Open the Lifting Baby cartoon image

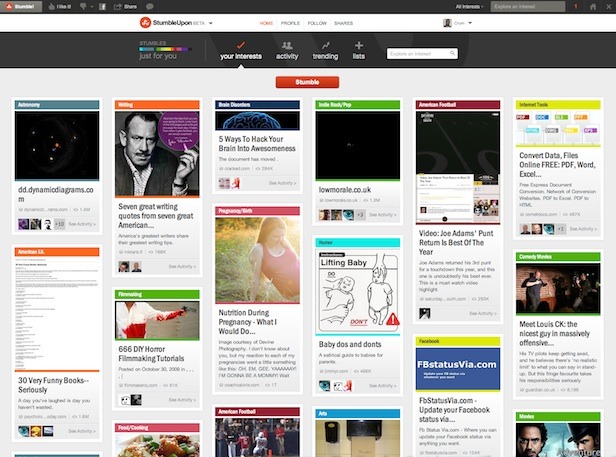pyautogui.click(x=358, y=292)
